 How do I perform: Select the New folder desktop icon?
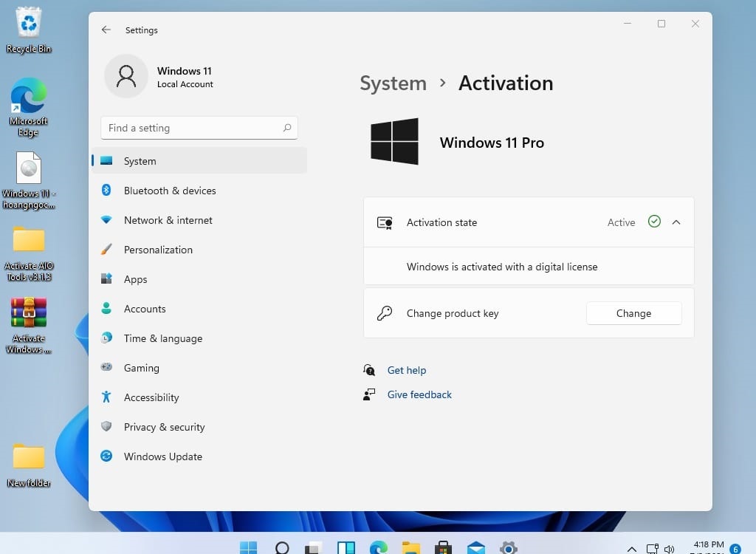pos(29,465)
